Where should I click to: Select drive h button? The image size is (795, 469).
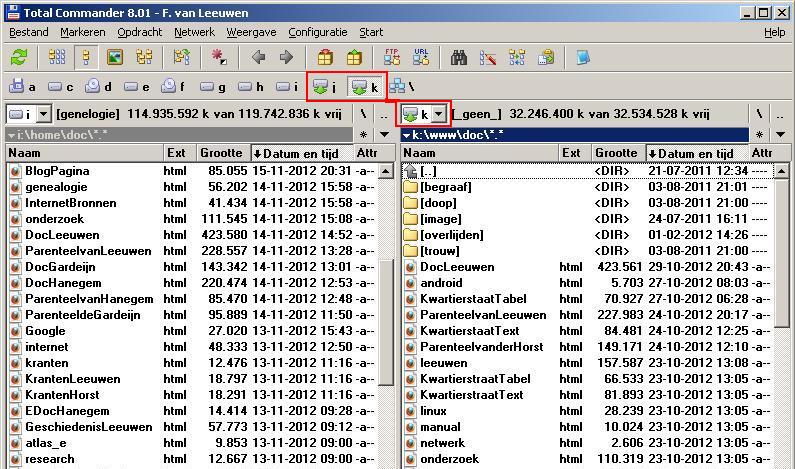click(250, 87)
